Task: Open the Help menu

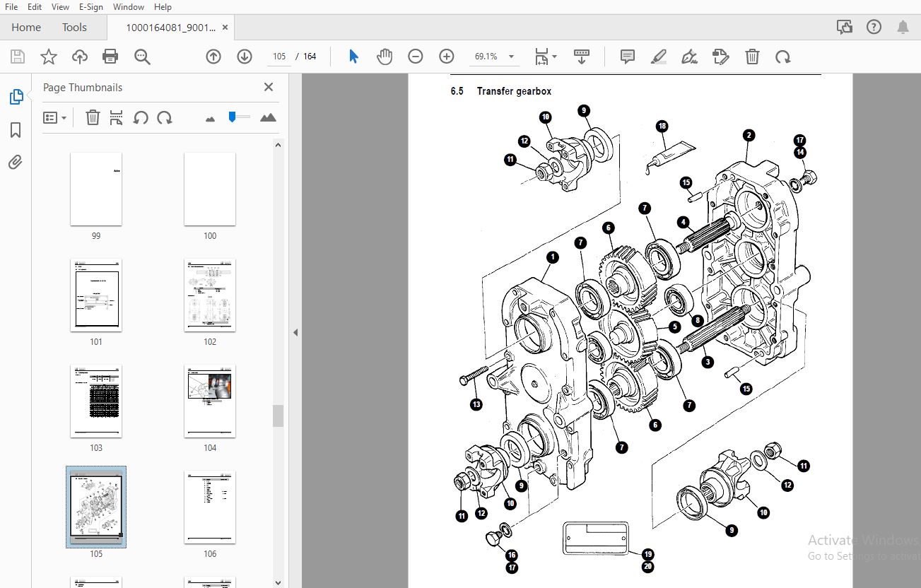Action: click(x=163, y=7)
